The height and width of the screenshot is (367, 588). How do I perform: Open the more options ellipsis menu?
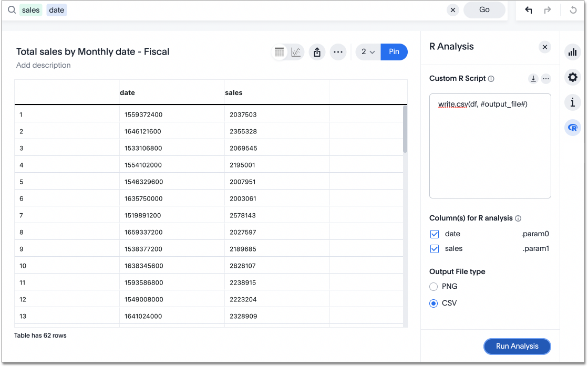(x=338, y=52)
